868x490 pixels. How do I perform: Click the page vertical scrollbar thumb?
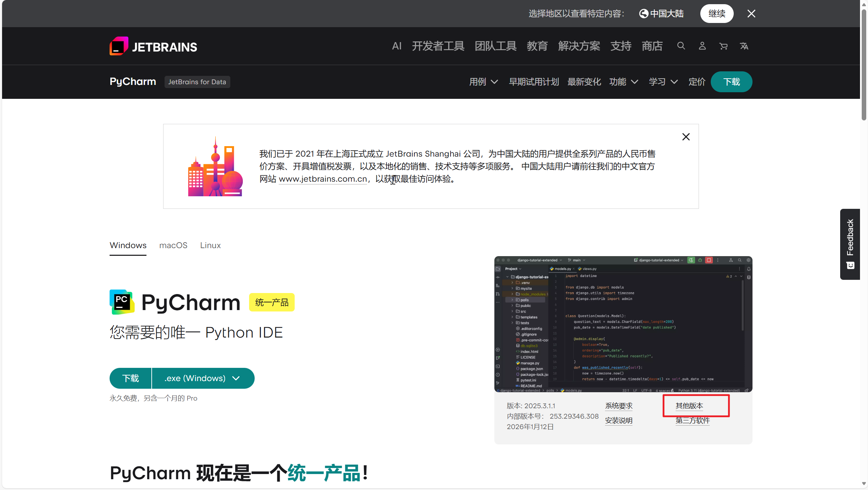(864, 64)
